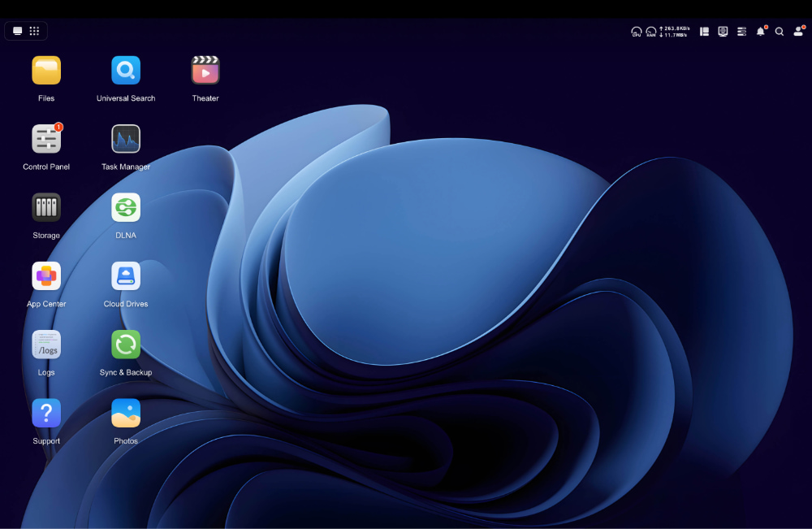
Task: Show the all-apps grid view
Action: click(34, 31)
